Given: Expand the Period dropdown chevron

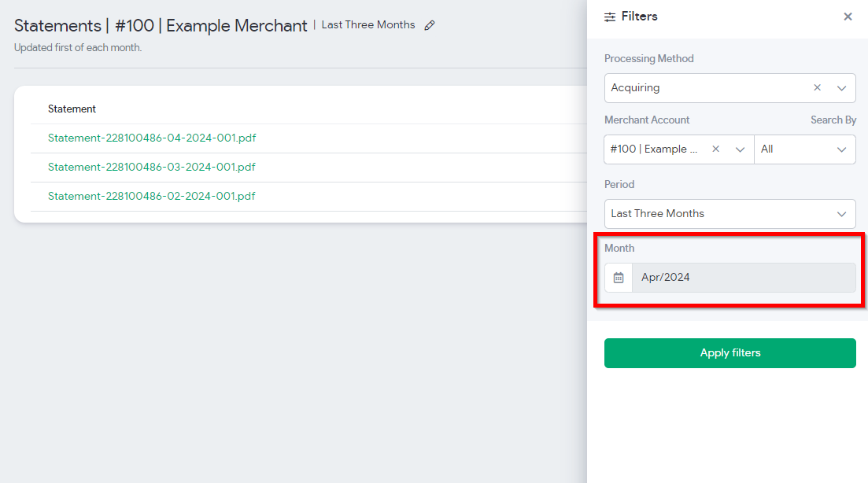Looking at the screenshot, I should [841, 213].
